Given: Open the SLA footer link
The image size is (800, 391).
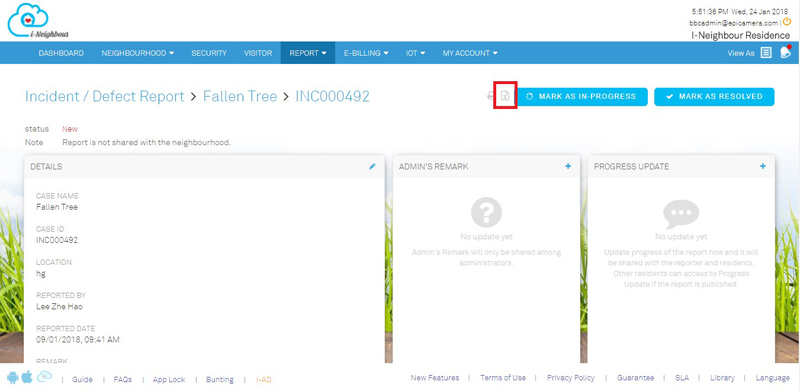Looking at the screenshot, I should coord(682,378).
